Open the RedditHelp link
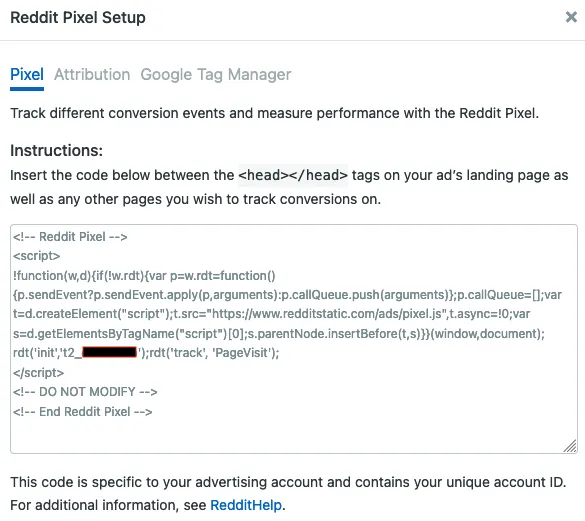585x521 pixels. 246,505
